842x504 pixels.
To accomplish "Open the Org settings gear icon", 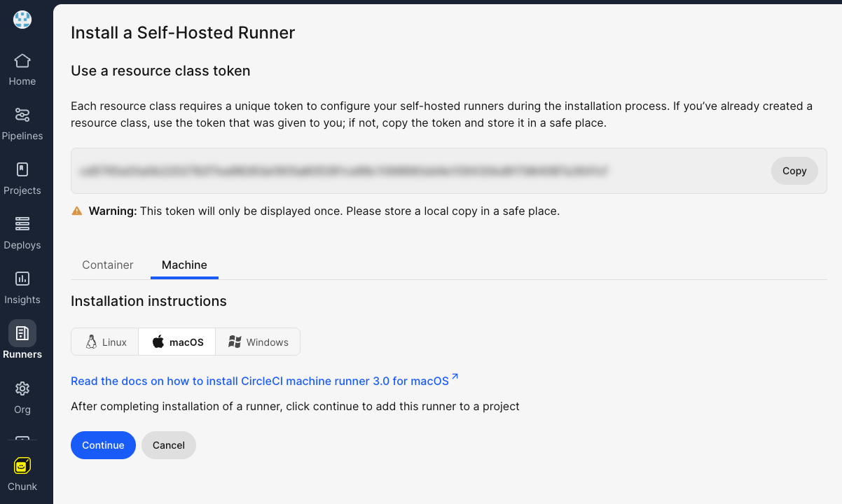I will pyautogui.click(x=22, y=388).
